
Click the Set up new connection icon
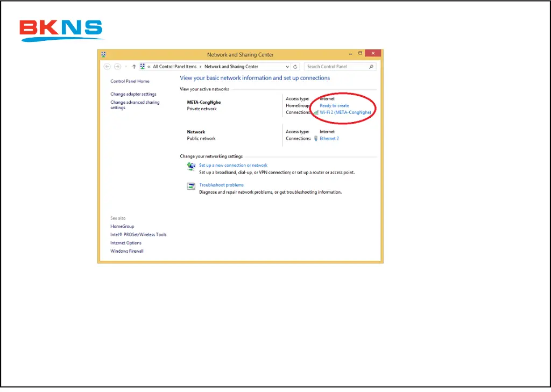191,167
